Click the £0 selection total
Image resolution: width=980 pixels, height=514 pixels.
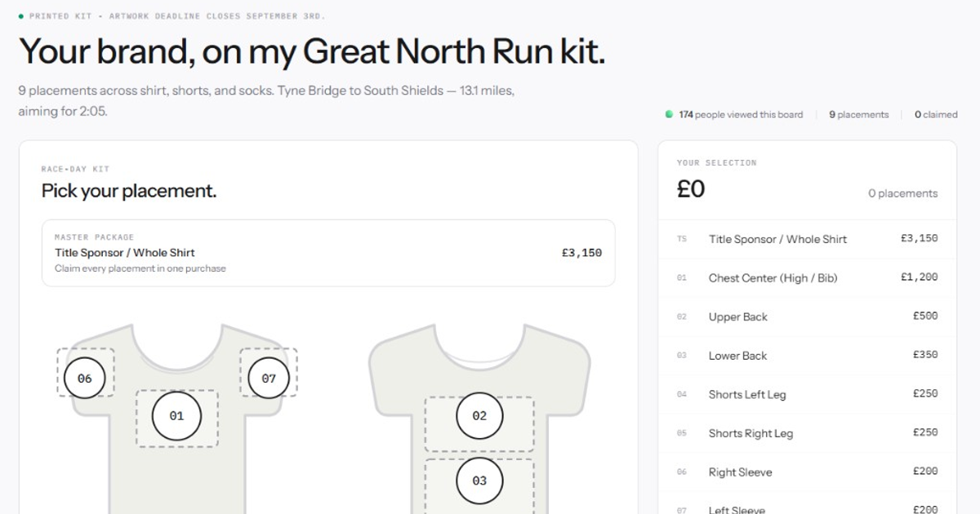691,189
